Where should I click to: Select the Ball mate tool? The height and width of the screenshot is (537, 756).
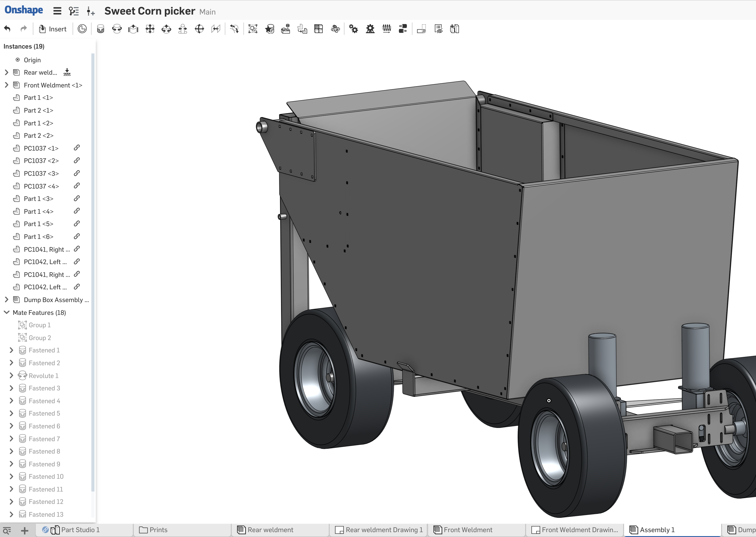pyautogui.click(x=199, y=29)
